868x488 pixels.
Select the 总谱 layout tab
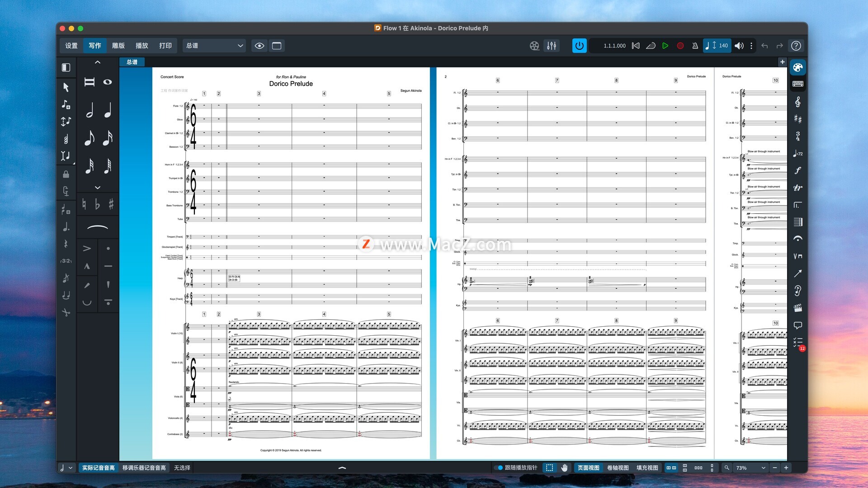(132, 62)
